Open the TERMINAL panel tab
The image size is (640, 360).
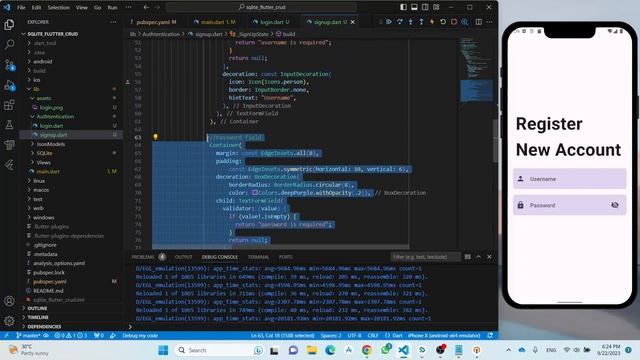pos(258,257)
